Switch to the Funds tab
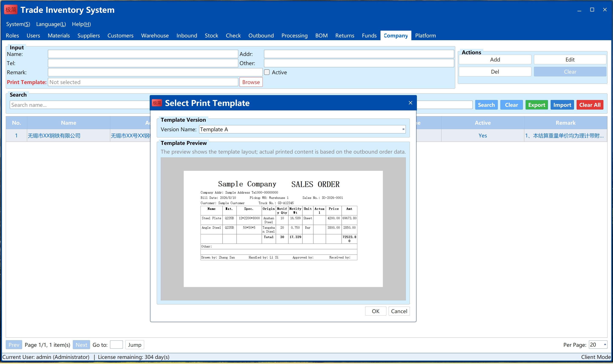The width and height of the screenshot is (613, 364). click(369, 36)
